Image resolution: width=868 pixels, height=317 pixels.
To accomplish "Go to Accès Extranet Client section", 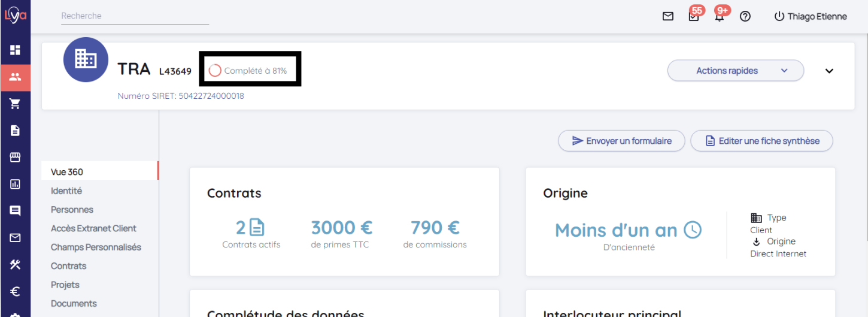I will point(93,228).
